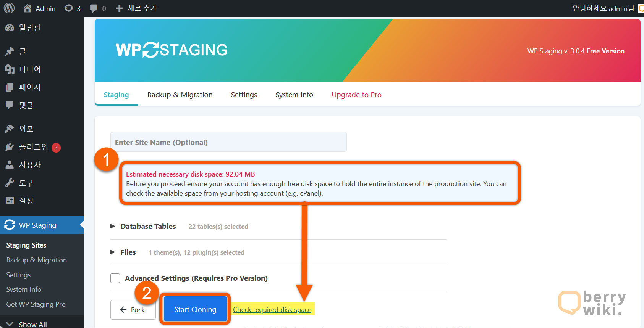The image size is (644, 328).
Task: Open Settings in WP Staging submenu
Action: pyautogui.click(x=18, y=275)
